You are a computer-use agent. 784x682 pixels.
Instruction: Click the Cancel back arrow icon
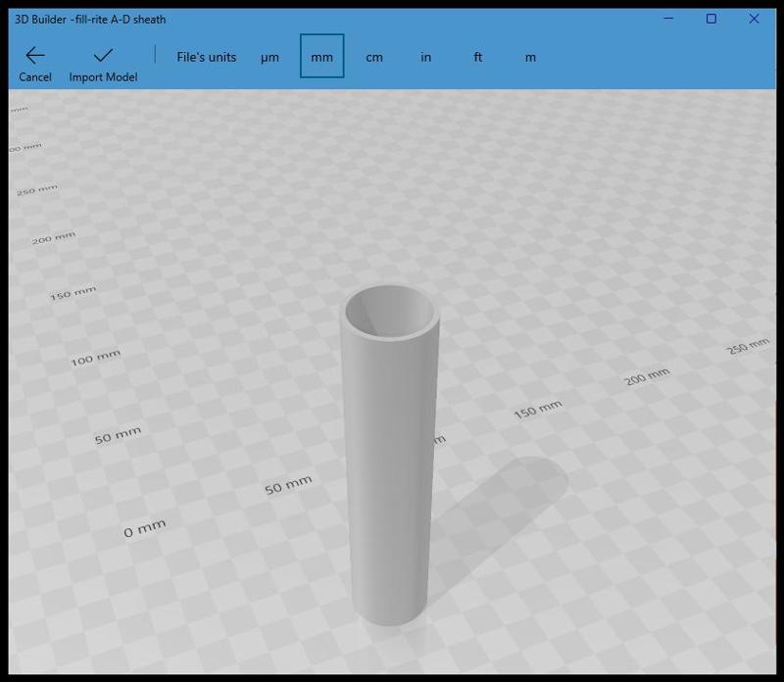35,55
